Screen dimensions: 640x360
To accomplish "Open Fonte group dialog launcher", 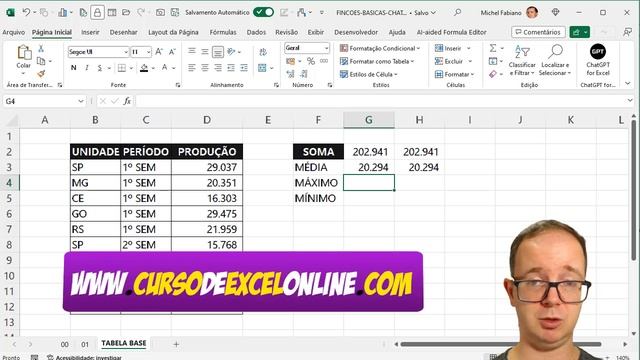I will click(178, 85).
